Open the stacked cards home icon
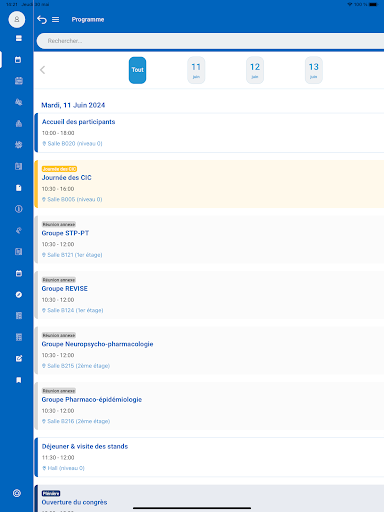This screenshot has height=512, width=384. coord(19,38)
